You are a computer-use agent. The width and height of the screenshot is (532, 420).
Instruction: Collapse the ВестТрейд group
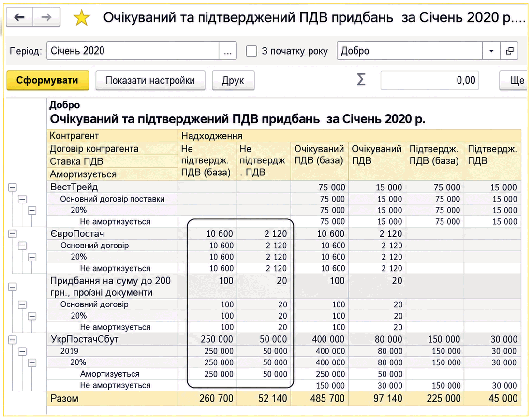point(12,187)
